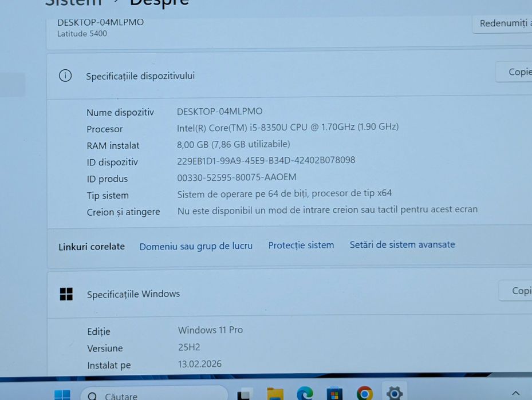Select the Windows 11 Pro edition value
This screenshot has width=532, height=400.
click(x=210, y=330)
